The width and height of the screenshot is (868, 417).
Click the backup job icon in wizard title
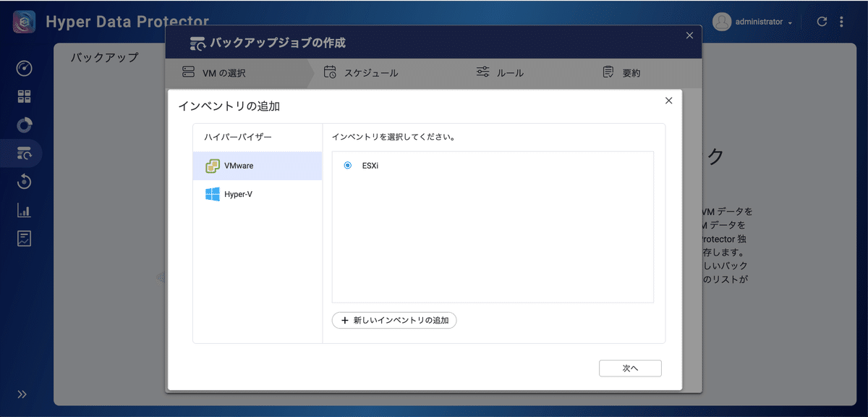tap(197, 43)
